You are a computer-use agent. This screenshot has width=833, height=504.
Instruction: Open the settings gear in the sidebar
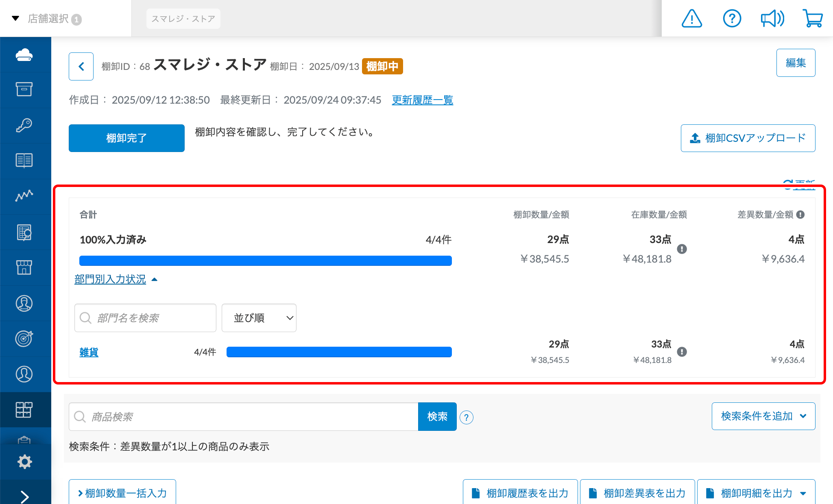coord(25,461)
